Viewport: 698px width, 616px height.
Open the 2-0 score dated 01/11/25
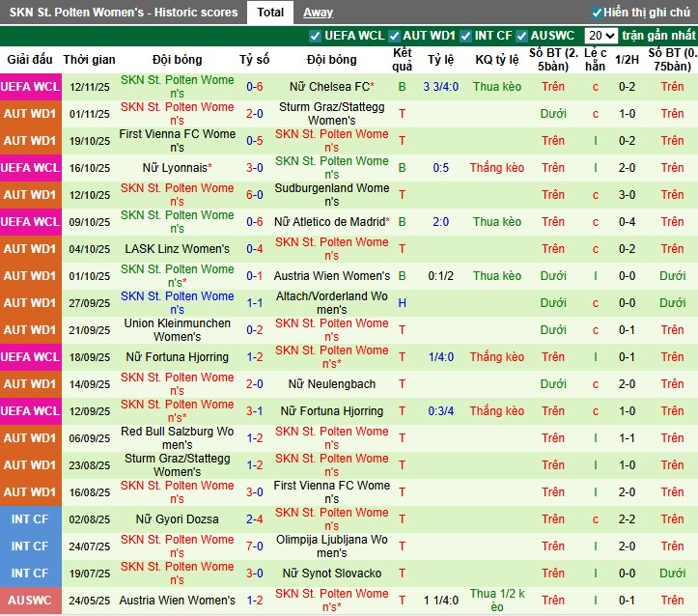255,114
